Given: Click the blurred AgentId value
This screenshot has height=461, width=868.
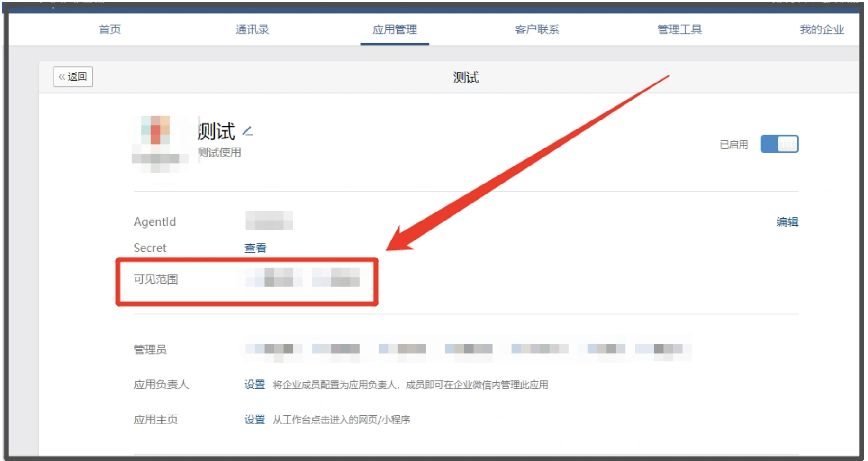Looking at the screenshot, I should point(269,221).
